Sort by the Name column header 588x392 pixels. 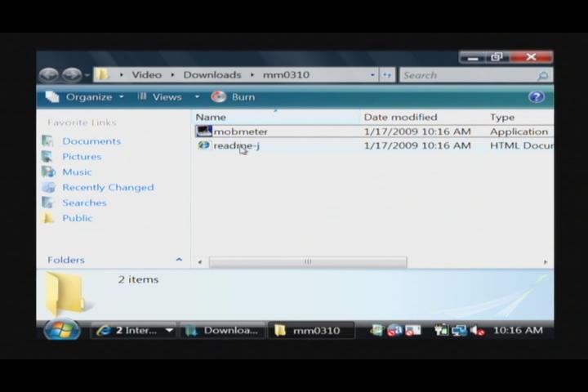pyautogui.click(x=276, y=117)
